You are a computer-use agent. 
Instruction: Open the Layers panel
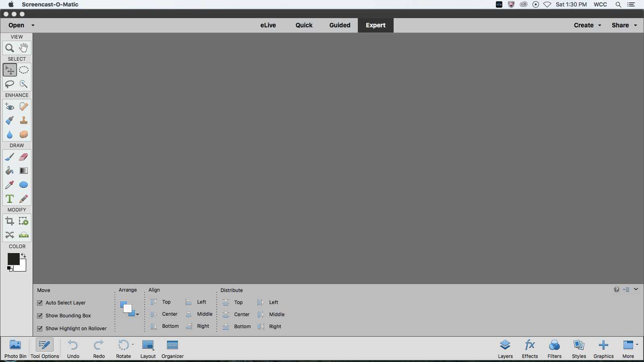coord(505,348)
